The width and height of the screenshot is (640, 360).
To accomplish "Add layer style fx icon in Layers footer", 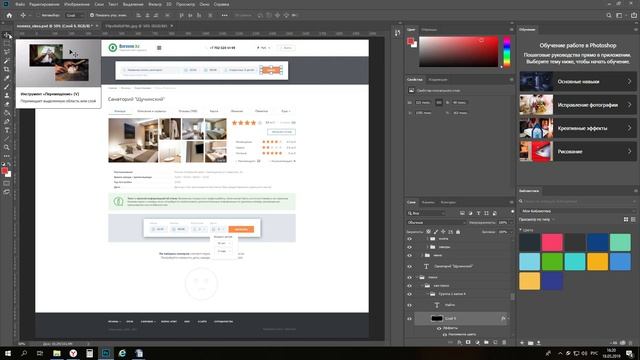I will (459, 342).
